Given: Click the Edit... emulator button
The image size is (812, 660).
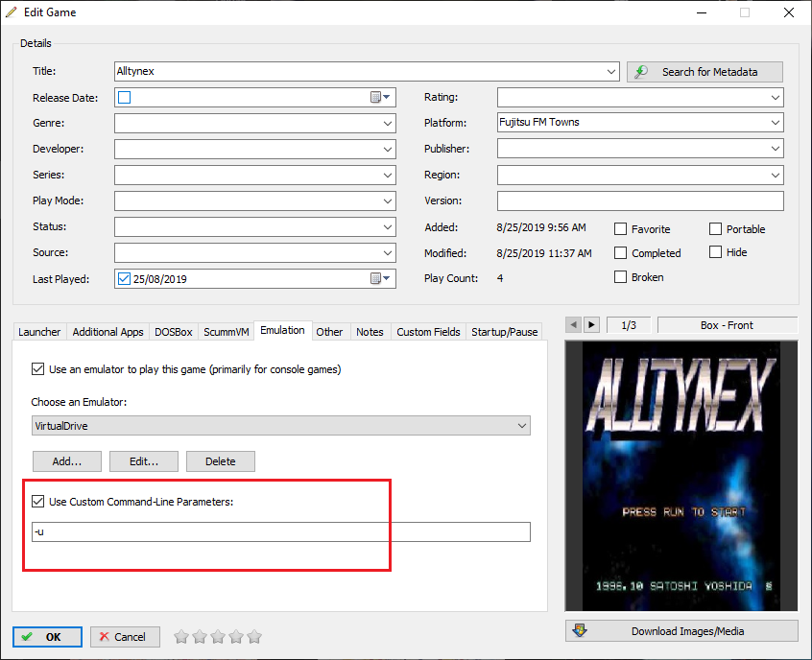Looking at the screenshot, I should pyautogui.click(x=144, y=461).
